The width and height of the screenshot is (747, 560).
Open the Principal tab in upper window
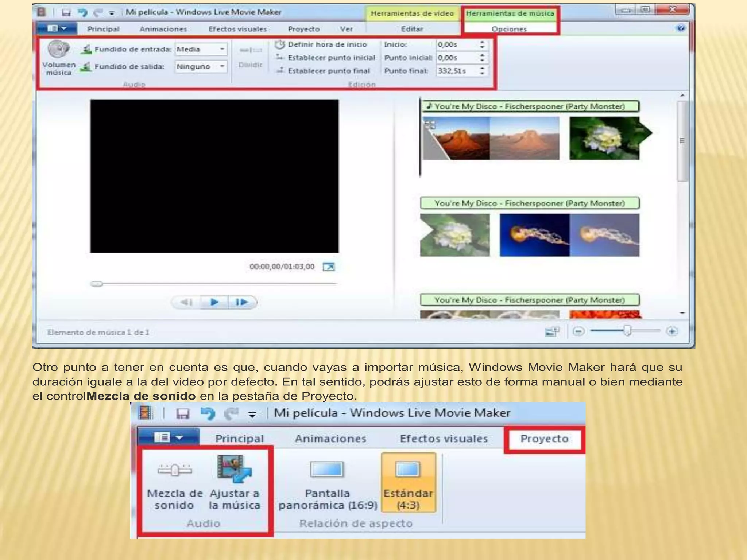[x=103, y=29]
